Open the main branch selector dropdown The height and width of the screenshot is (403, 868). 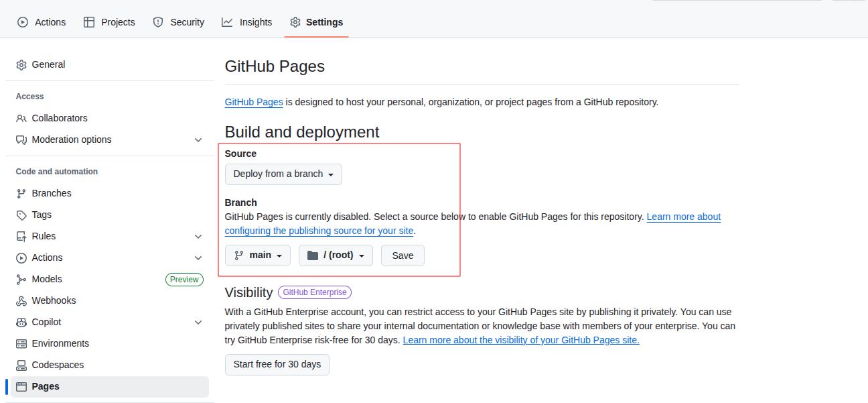[258, 255]
